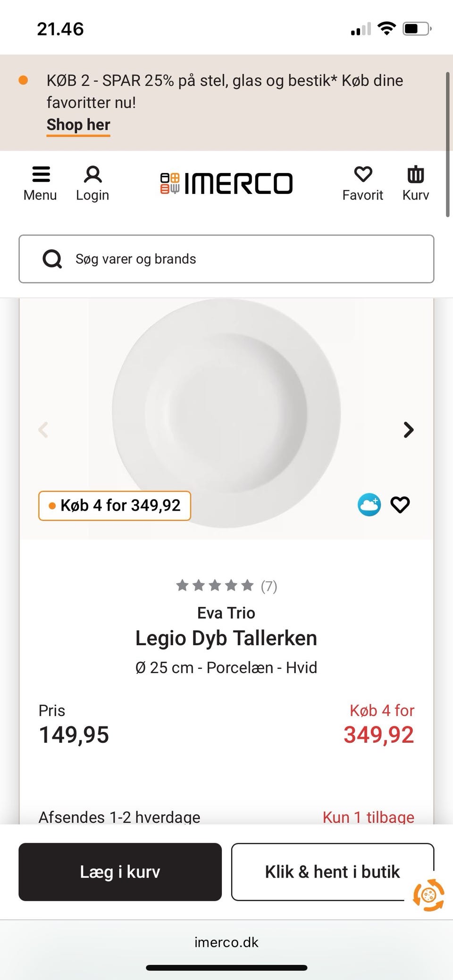Viewport: 453px width, 980px height.
Task: Click the Shop her link
Action: pos(78,125)
